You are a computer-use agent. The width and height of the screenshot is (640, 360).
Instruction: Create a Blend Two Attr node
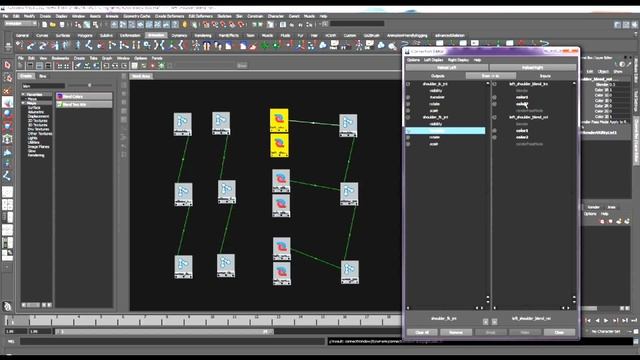84,104
